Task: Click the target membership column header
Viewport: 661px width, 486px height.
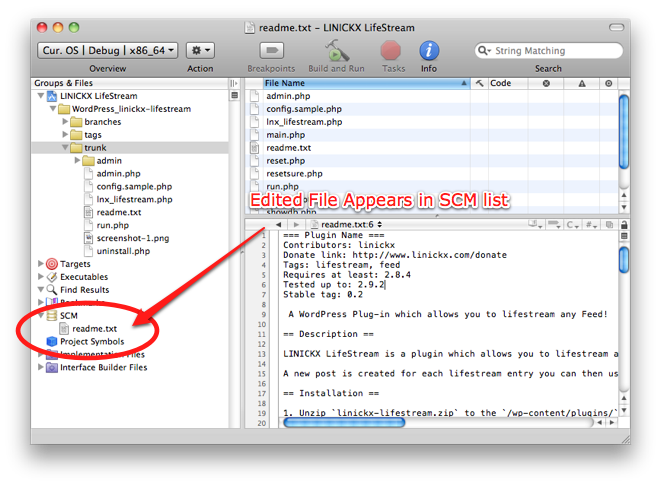Action: tap(608, 83)
